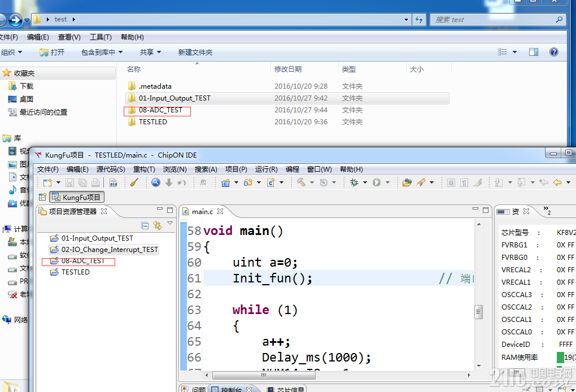Image resolution: width=576 pixels, height=392 pixels.
Task: Click the gray down arrow download icon
Action: point(169,182)
